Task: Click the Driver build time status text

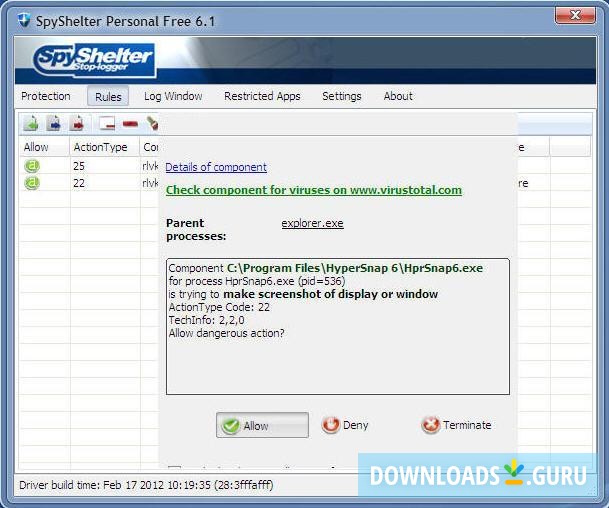Action: (x=146, y=485)
